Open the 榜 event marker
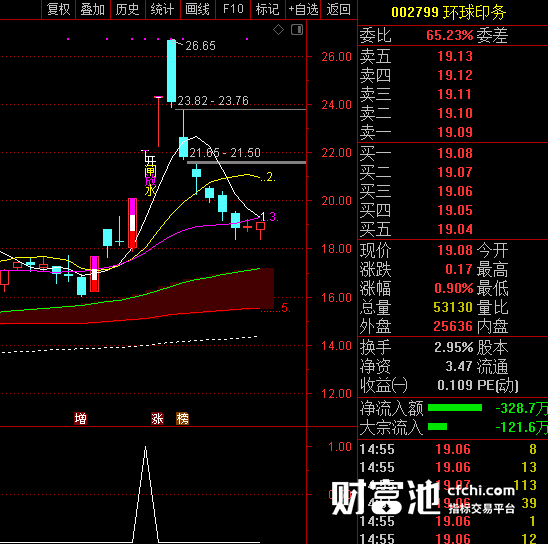The image size is (548, 544). [182, 418]
